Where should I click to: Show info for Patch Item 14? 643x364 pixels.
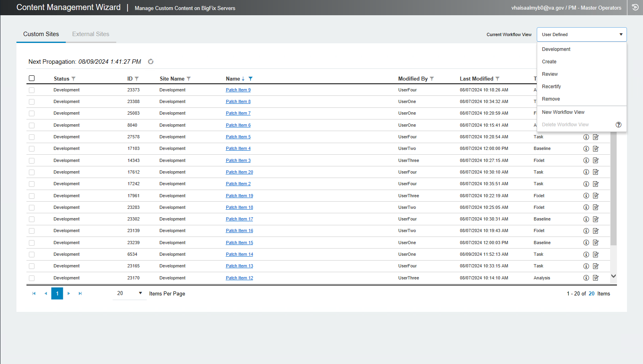[586, 255]
